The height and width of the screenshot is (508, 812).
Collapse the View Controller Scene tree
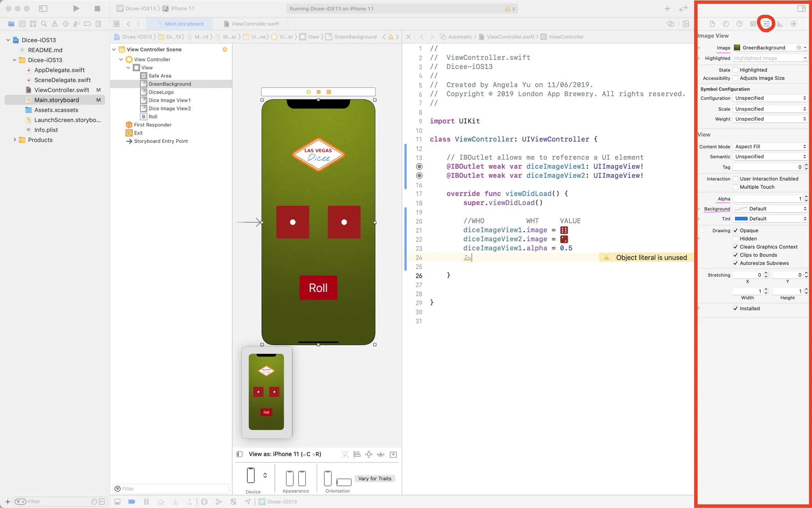click(x=114, y=50)
